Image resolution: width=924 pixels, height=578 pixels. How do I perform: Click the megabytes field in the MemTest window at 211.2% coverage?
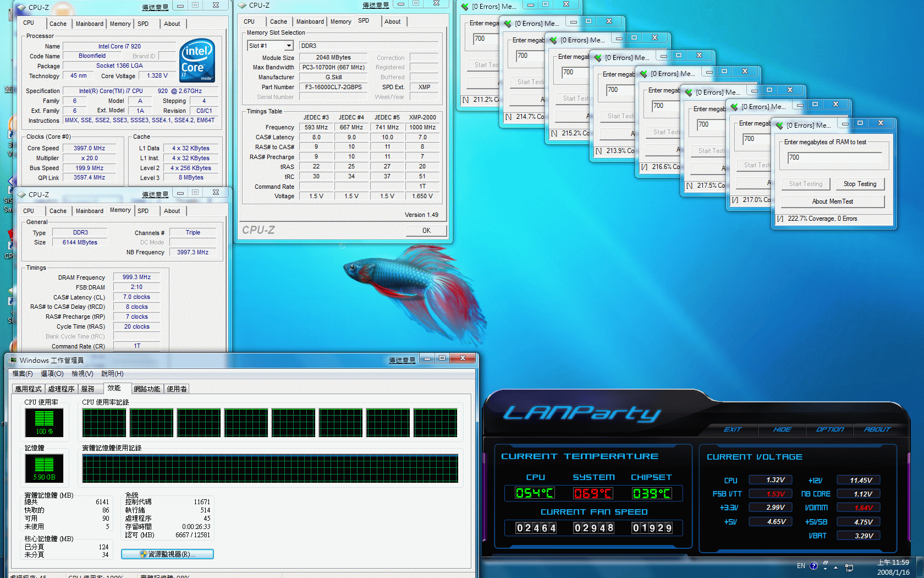486,39
